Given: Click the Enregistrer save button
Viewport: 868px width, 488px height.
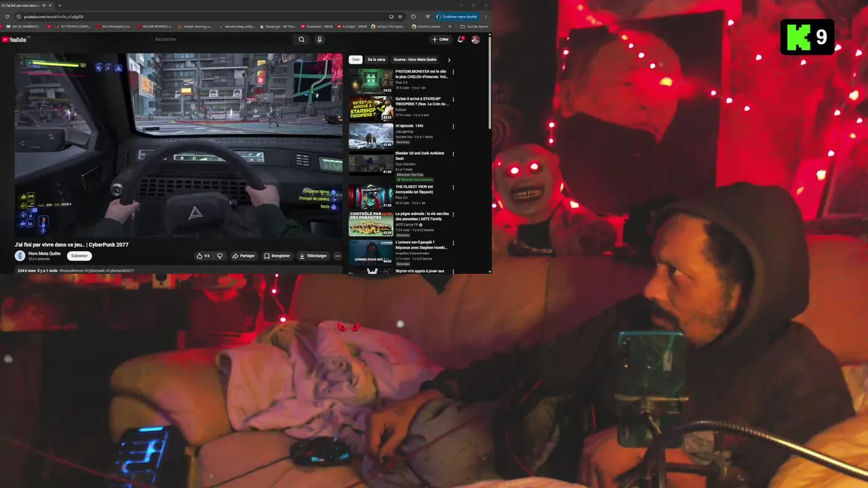Looking at the screenshot, I should pos(277,256).
